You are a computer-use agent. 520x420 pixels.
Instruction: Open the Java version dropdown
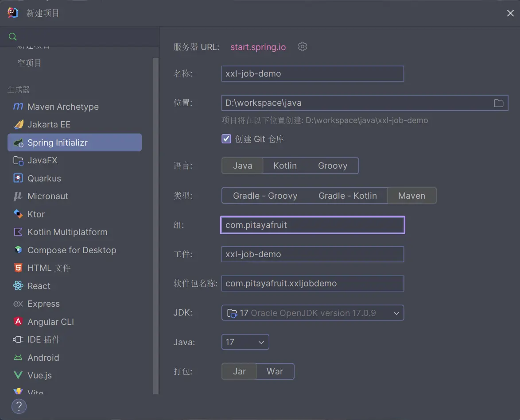pyautogui.click(x=245, y=342)
